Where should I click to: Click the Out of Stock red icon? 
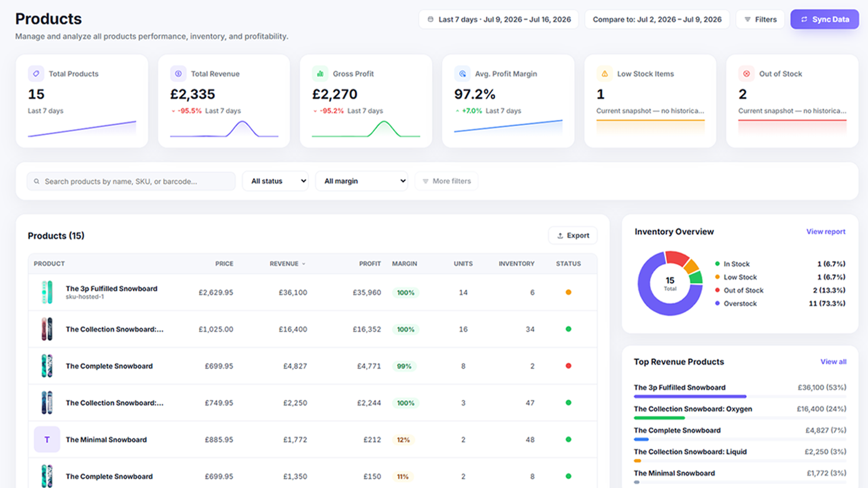(x=746, y=73)
